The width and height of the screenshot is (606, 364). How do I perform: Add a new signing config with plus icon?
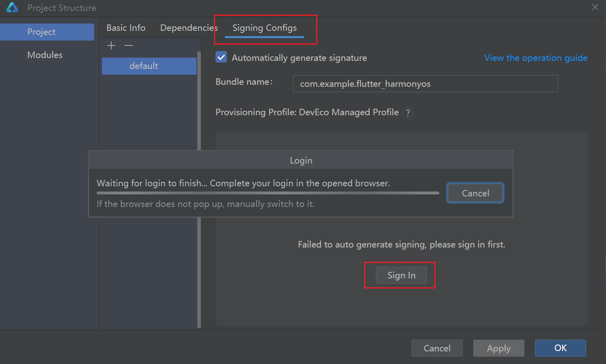point(111,45)
